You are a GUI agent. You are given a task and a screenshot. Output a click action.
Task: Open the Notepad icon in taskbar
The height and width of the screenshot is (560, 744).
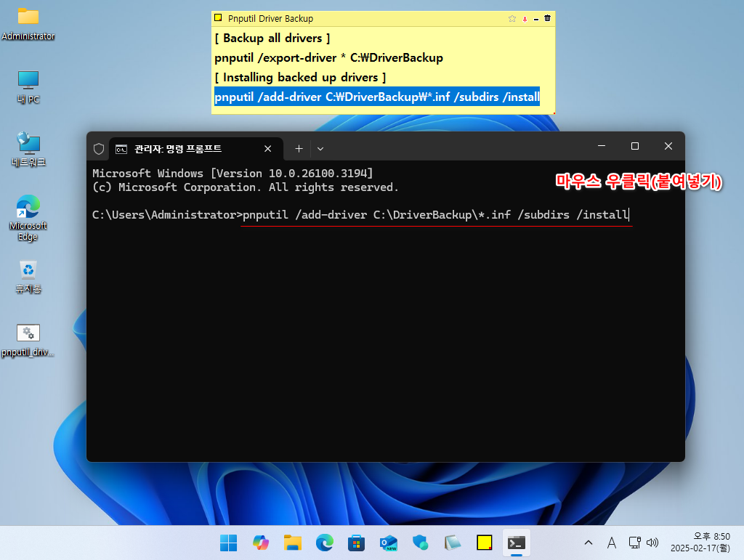(453, 543)
